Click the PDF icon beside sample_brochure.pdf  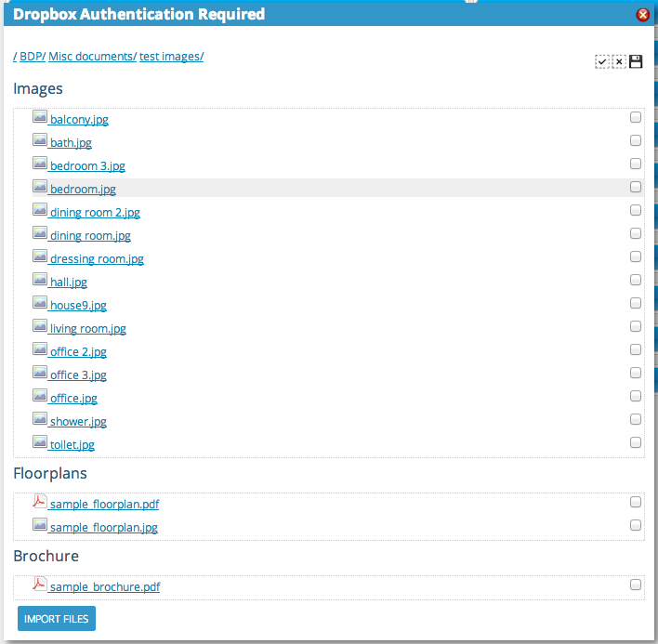click(x=40, y=584)
